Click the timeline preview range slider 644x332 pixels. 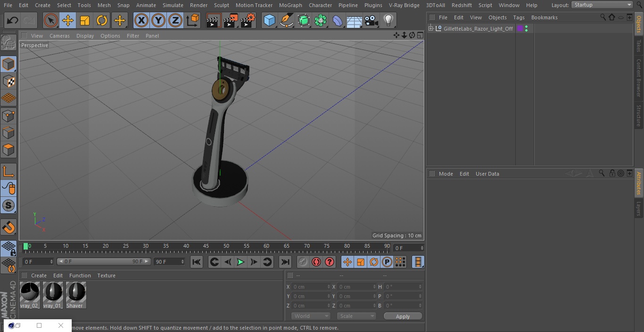coord(104,261)
